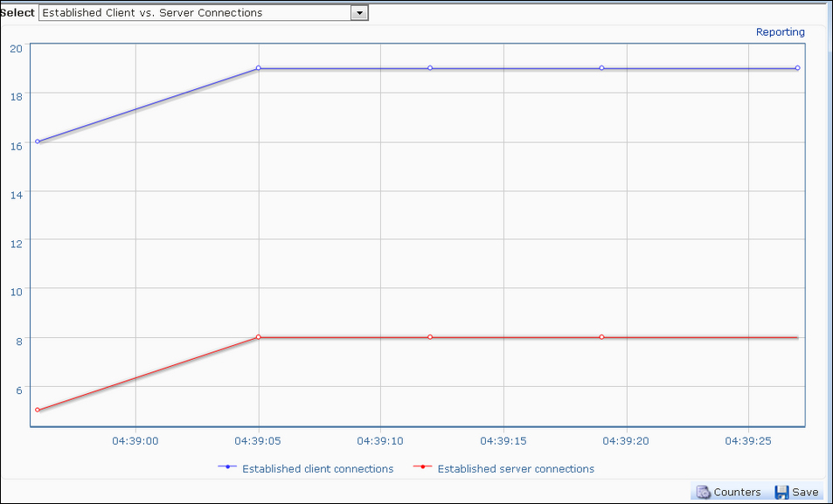Viewport: 833px width, 504px height.
Task: Click the 04:39:25 time axis label
Action: click(748, 441)
